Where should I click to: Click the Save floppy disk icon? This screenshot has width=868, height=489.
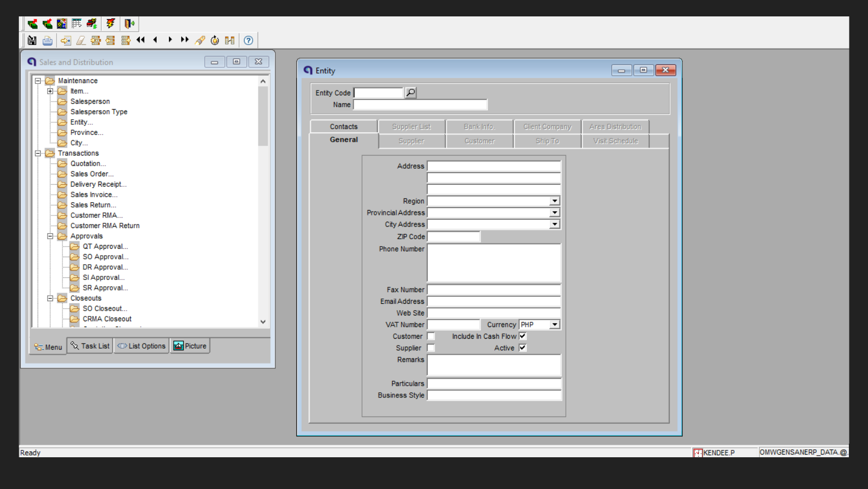(32, 40)
